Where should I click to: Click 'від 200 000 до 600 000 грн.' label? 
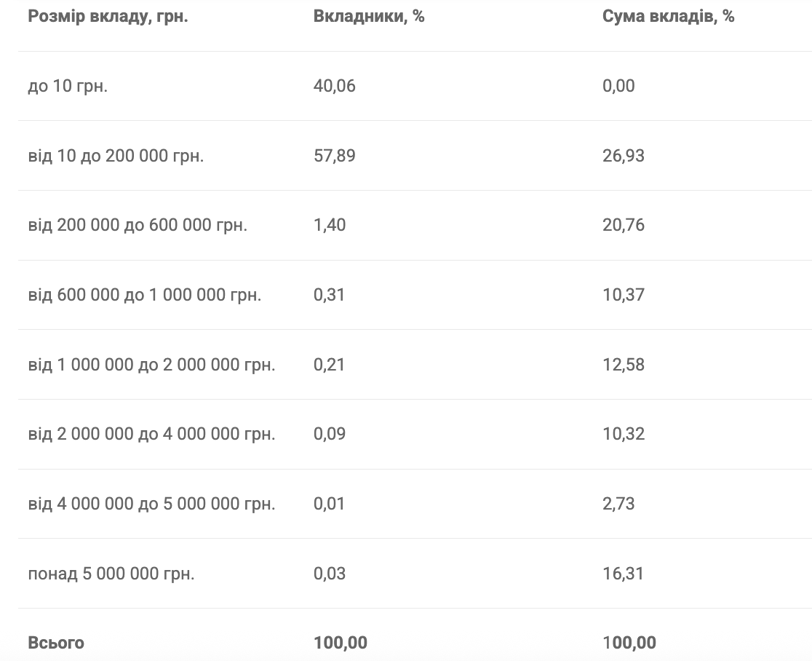click(x=138, y=226)
